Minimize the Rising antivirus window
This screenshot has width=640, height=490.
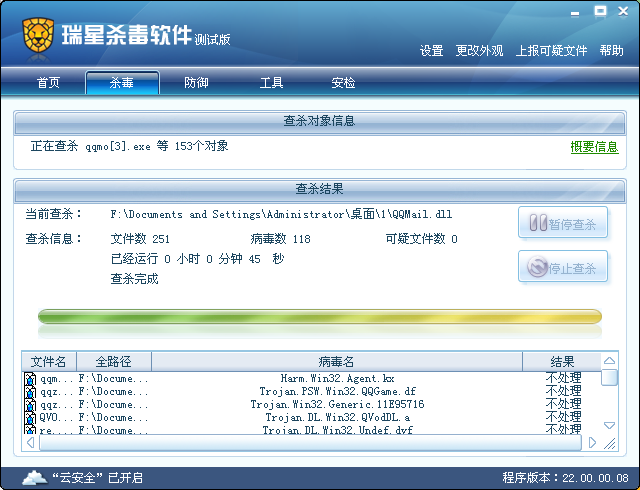point(575,13)
